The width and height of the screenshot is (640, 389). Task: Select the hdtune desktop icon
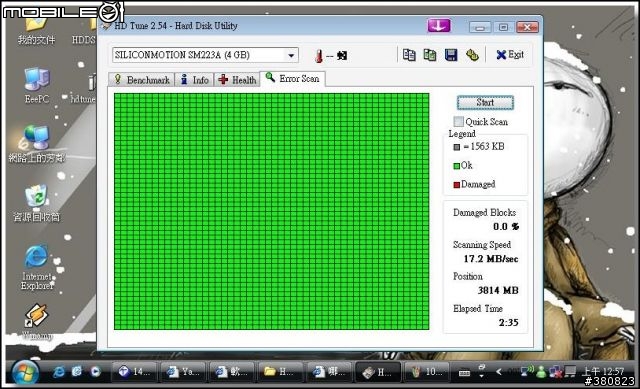pyautogui.click(x=83, y=89)
